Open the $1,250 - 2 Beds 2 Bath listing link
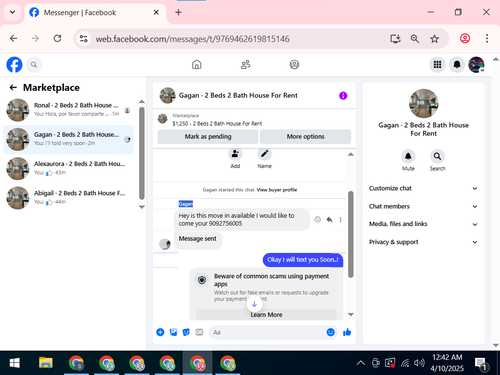Screen dimensions: 500x375 click(x=217, y=124)
